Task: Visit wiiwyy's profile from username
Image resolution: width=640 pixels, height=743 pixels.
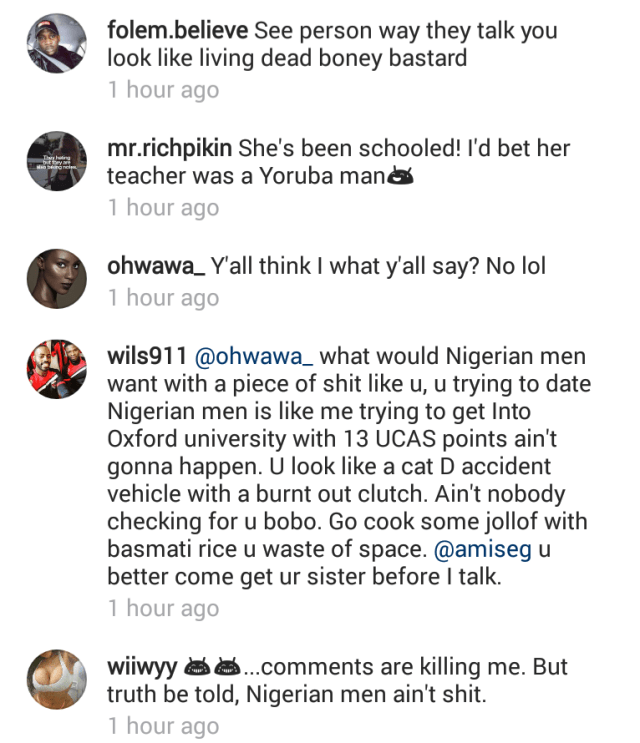Action: pos(140,667)
